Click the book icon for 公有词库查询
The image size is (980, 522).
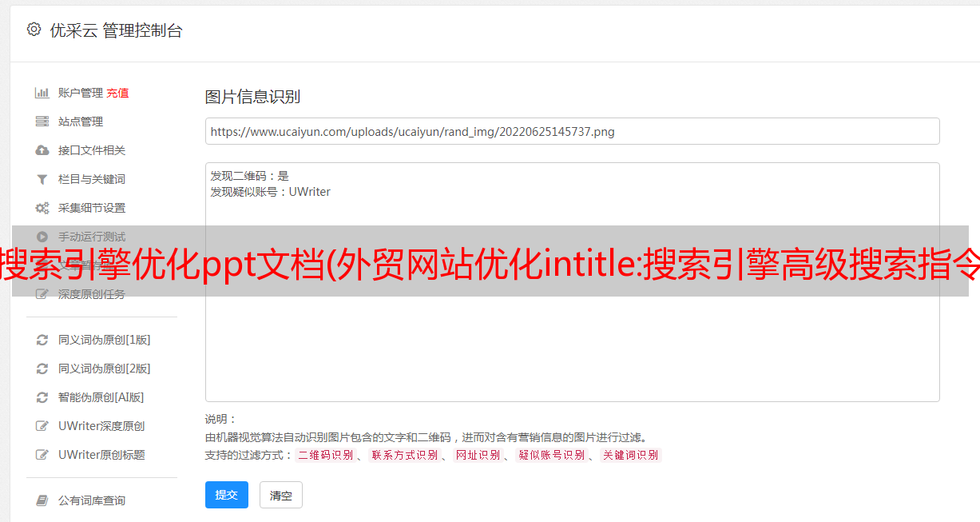[x=42, y=500]
